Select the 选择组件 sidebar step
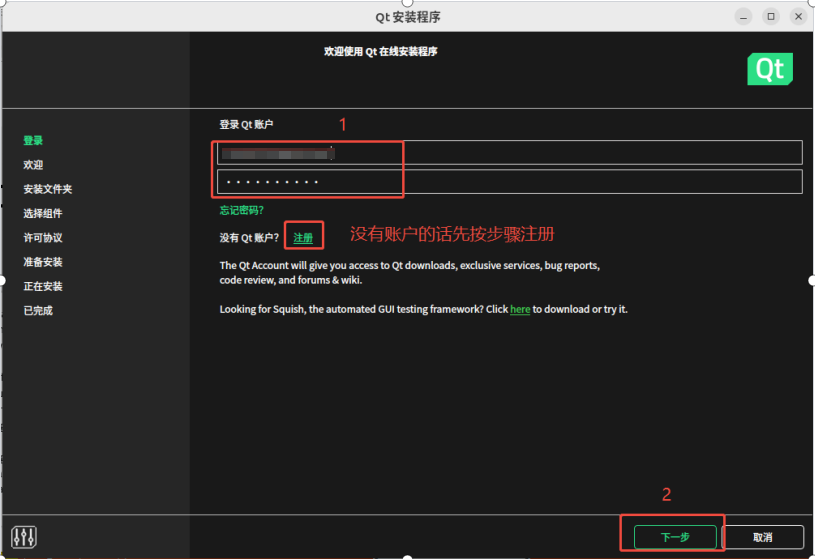The height and width of the screenshot is (559, 815). pyautogui.click(x=43, y=213)
